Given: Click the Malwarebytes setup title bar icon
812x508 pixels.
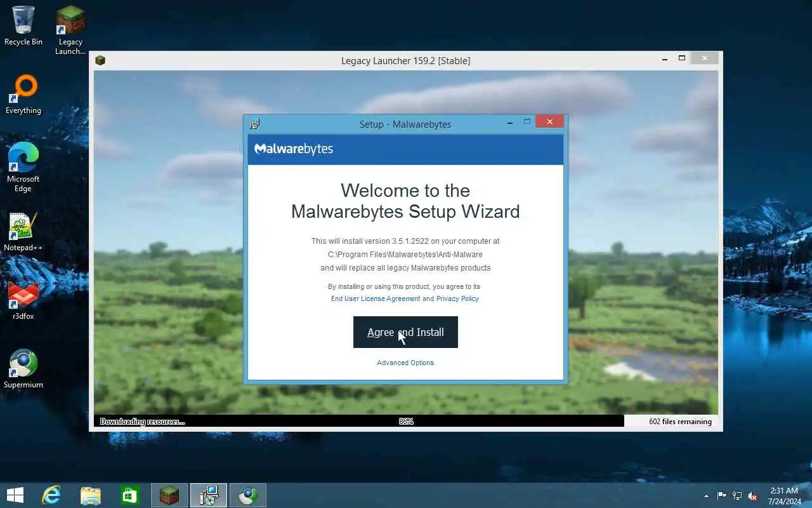Looking at the screenshot, I should click(x=254, y=124).
